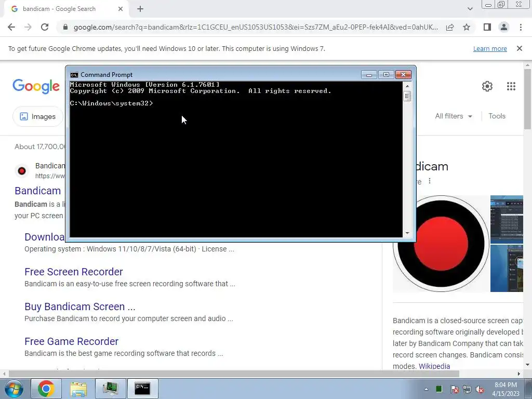532x399 pixels.
Task: Open muted volume tray icon
Action: pyautogui.click(x=480, y=389)
